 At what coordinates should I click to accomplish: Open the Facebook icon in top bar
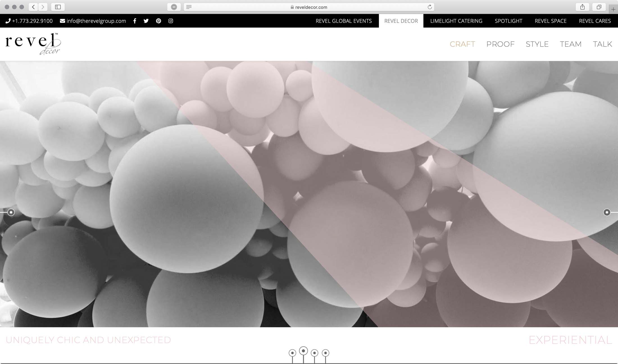(135, 21)
